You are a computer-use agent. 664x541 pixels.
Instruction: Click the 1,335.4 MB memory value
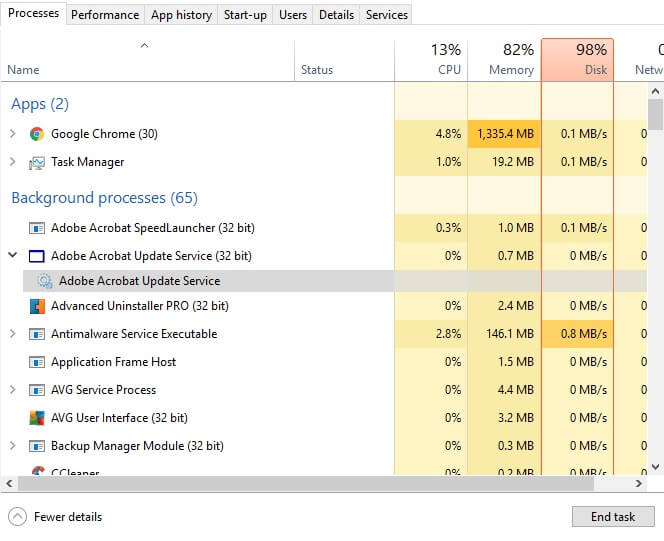pyautogui.click(x=505, y=134)
